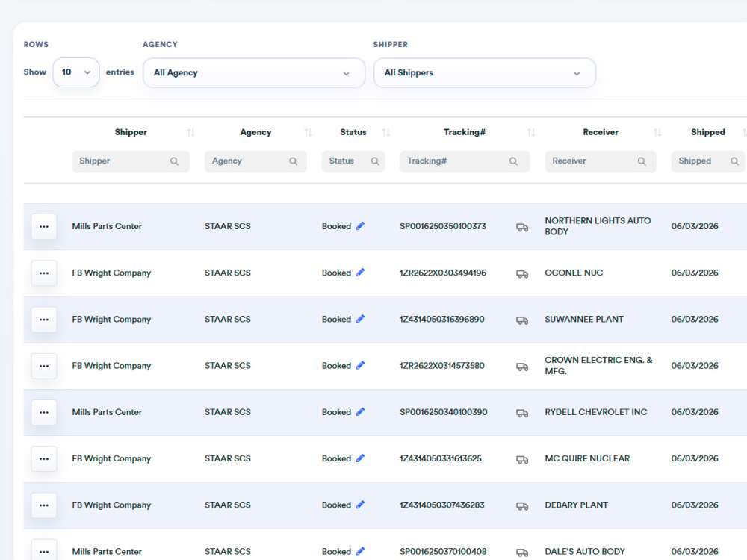Click FB Wright Company in OCONEE NUC row
Screen dimensions: 747x560
tap(111, 273)
